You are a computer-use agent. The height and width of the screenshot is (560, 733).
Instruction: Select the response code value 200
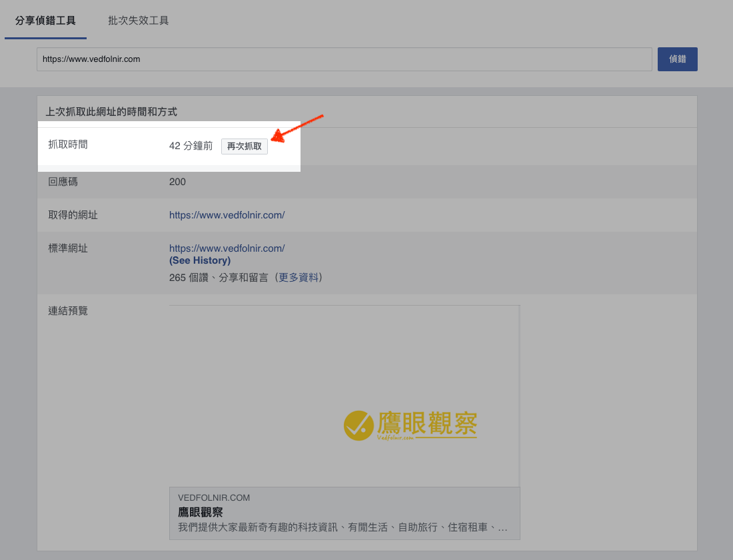coord(177,182)
